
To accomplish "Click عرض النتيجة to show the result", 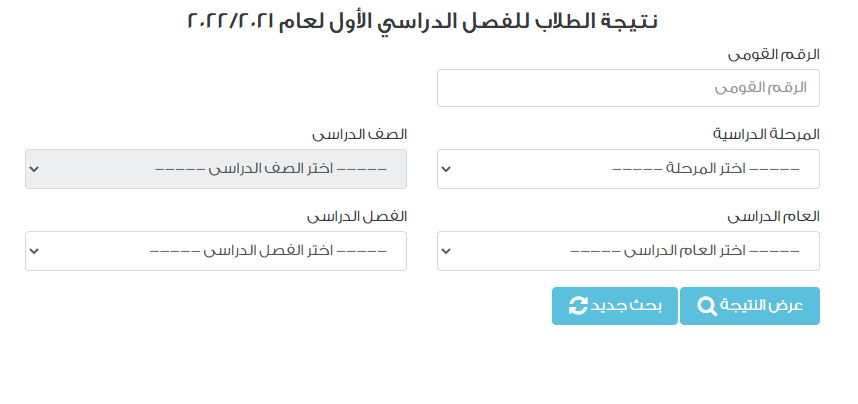I will coord(750,306).
